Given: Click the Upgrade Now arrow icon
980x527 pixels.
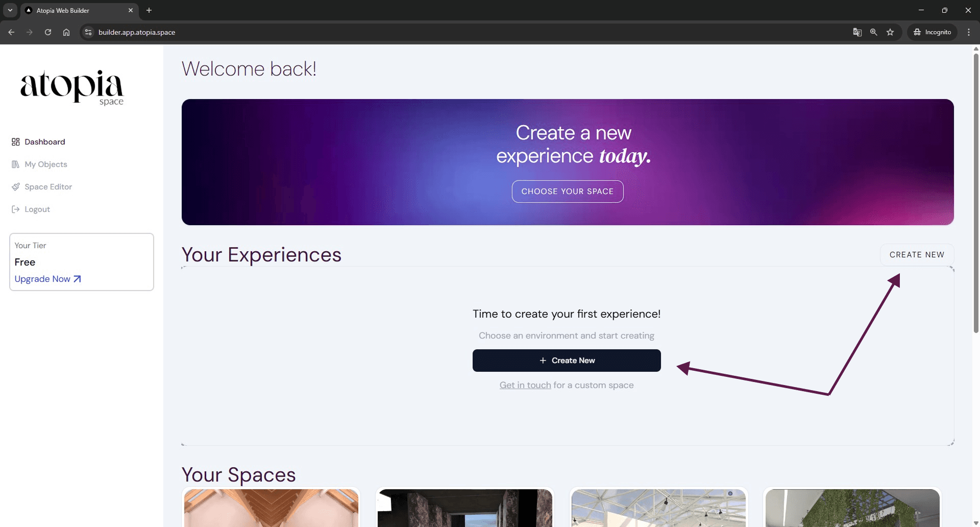Looking at the screenshot, I should pos(77,279).
